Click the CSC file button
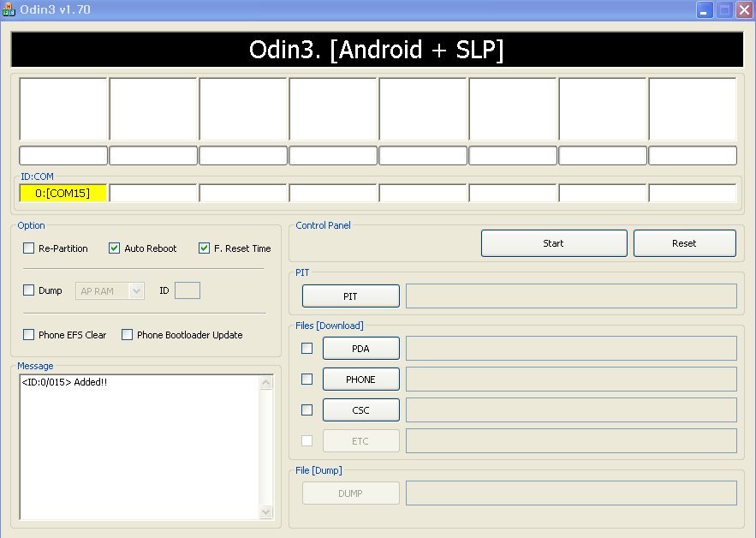This screenshot has width=756, height=538. 360,410
